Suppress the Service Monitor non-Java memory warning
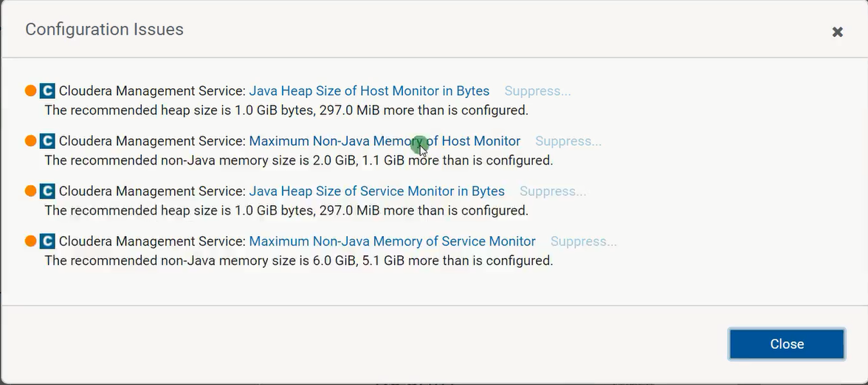The image size is (868, 385). click(x=584, y=241)
